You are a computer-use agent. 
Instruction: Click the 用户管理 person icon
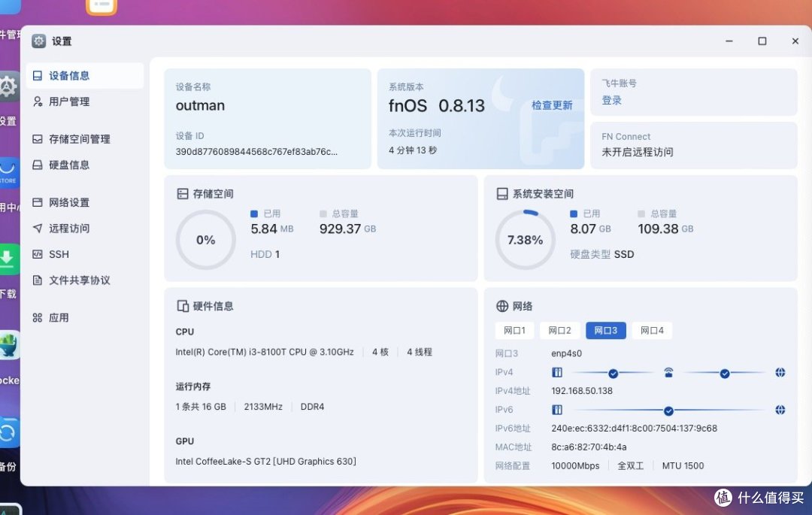38,101
